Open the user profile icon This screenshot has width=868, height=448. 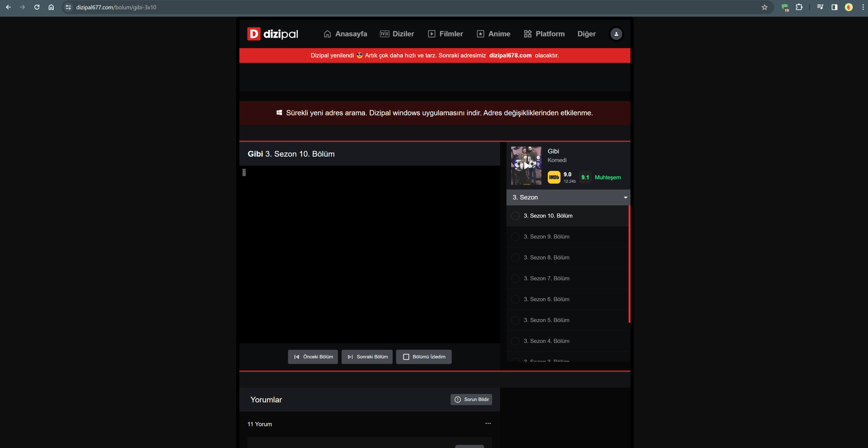616,34
